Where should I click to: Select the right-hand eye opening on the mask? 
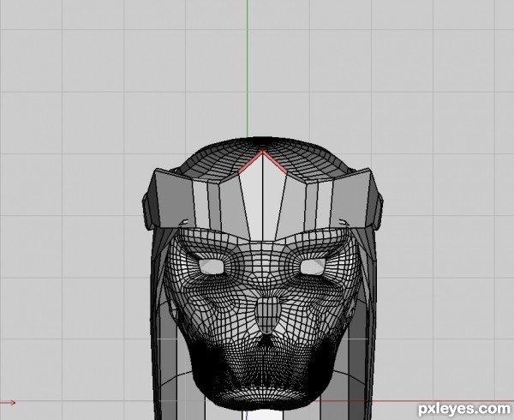(x=313, y=267)
